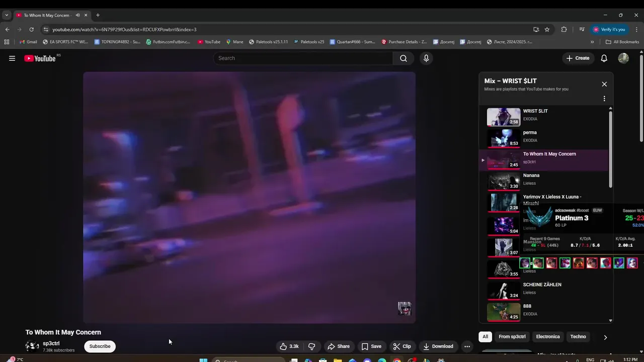Screen dimensions: 644x362
Task: Download the video
Action: 438,346
